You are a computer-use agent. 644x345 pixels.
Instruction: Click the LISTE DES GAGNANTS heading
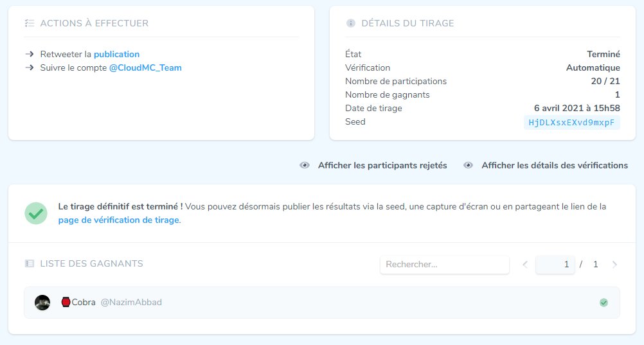point(92,263)
